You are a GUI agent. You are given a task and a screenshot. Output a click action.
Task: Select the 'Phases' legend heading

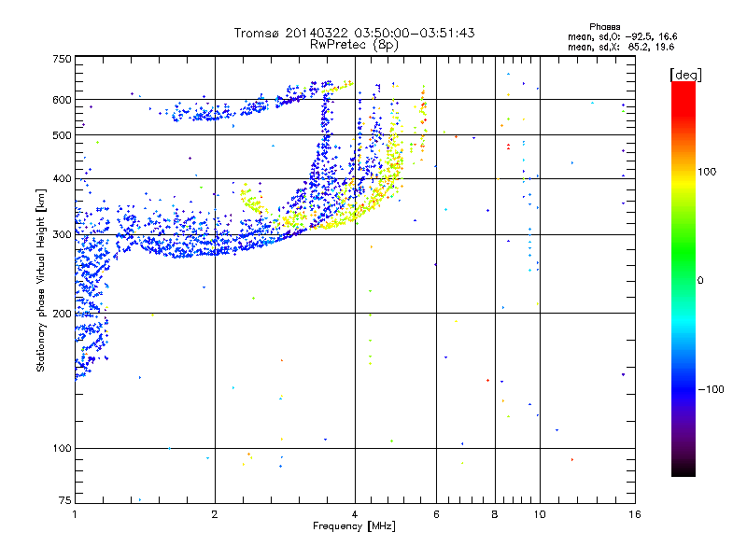tap(604, 27)
